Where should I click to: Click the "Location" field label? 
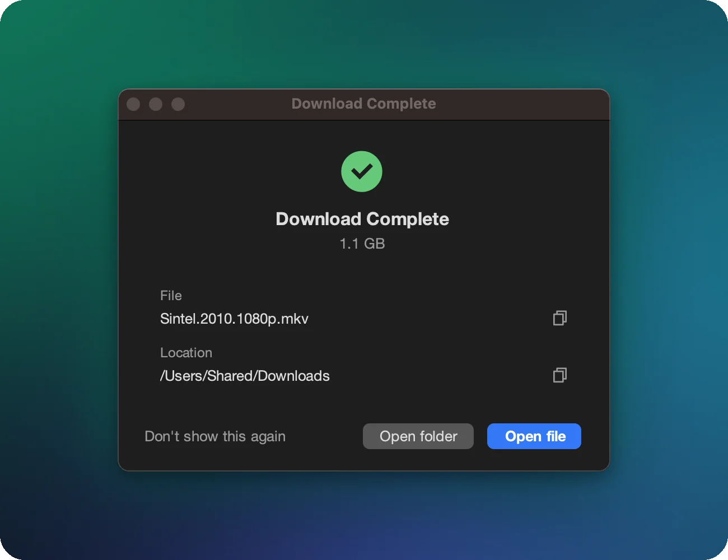point(186,353)
